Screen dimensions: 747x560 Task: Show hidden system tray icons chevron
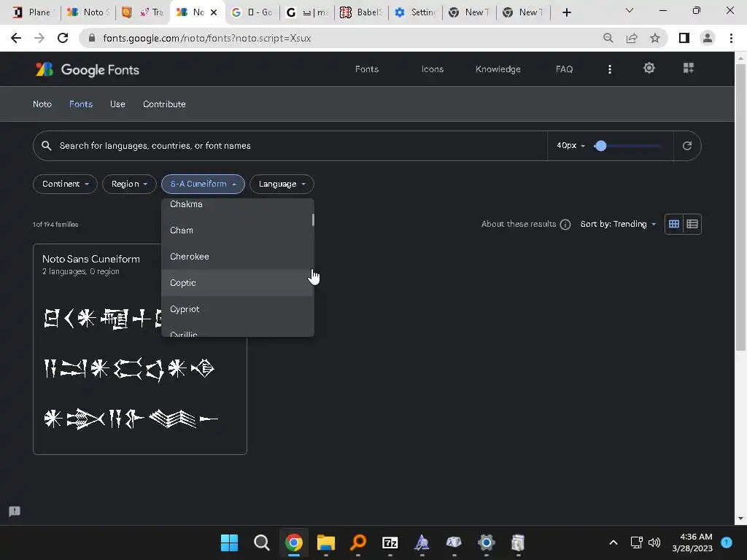(x=614, y=542)
